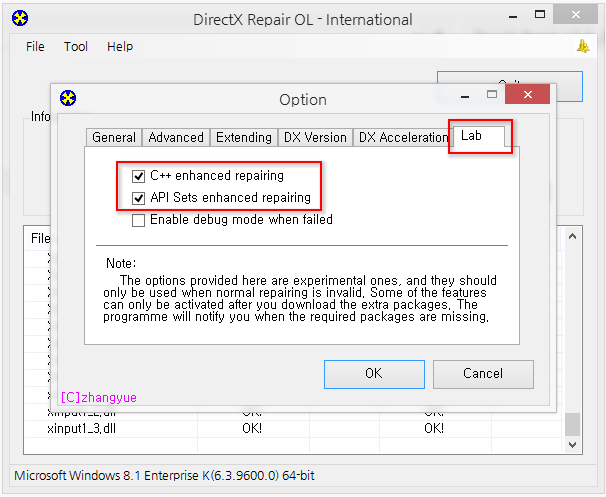The width and height of the screenshot is (606, 497).
Task: Maximize the main DirectX Repair window
Action: [x=540, y=15]
